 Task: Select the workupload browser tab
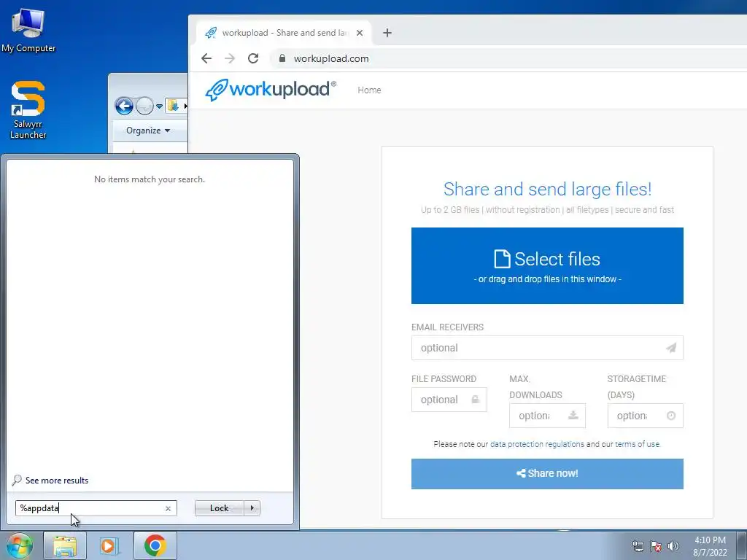[284, 33]
